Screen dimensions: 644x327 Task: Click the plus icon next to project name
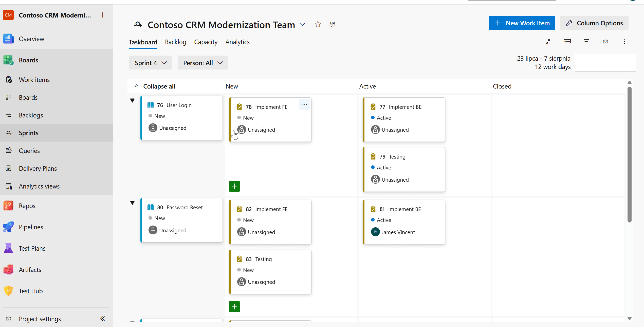pos(103,15)
